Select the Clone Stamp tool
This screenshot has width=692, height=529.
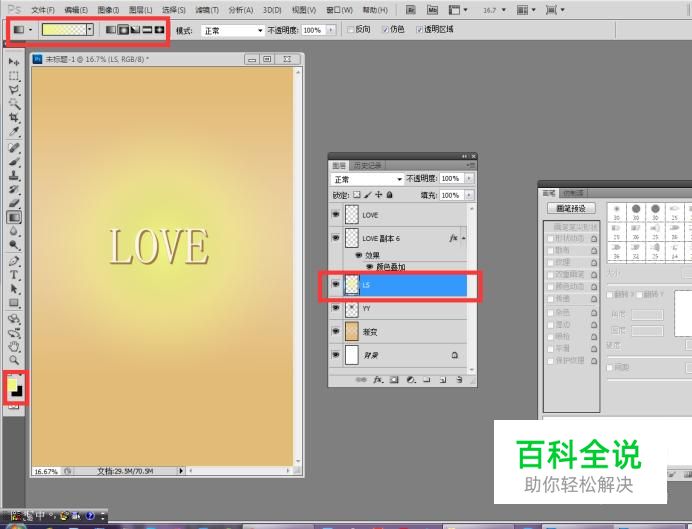tap(14, 176)
